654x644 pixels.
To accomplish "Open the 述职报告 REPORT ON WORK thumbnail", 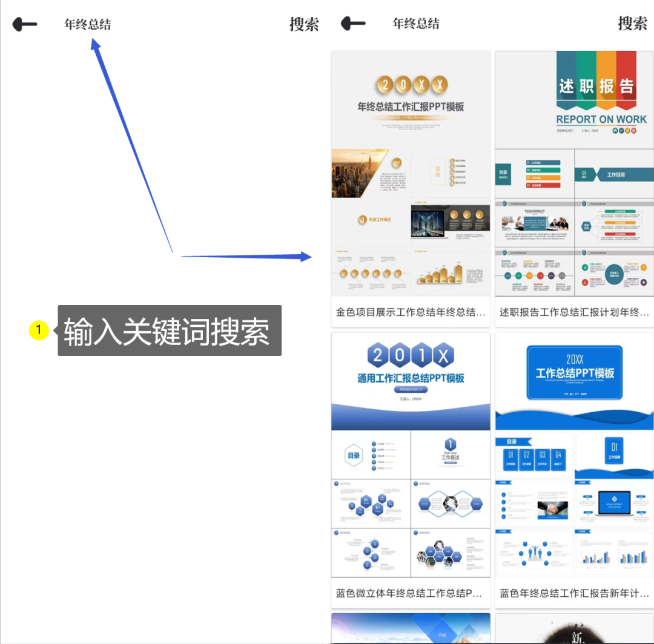I will [x=574, y=173].
